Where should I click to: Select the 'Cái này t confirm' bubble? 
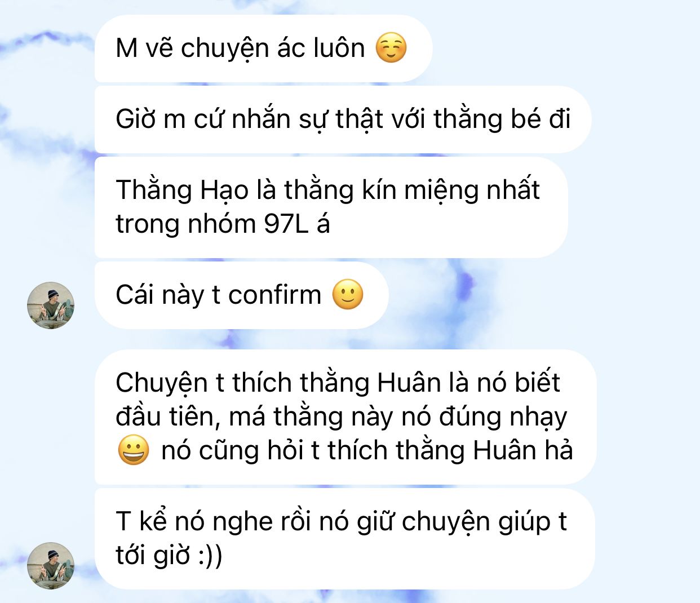241,295
